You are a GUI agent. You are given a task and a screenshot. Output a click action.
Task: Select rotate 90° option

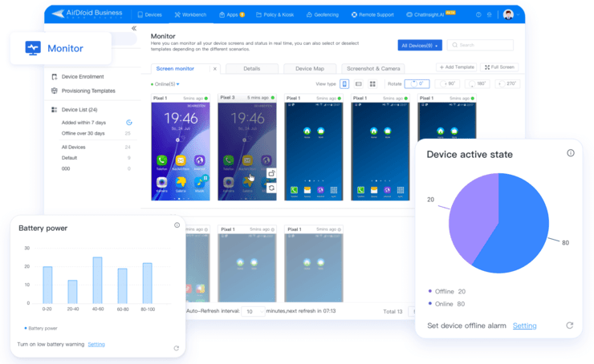(x=447, y=84)
